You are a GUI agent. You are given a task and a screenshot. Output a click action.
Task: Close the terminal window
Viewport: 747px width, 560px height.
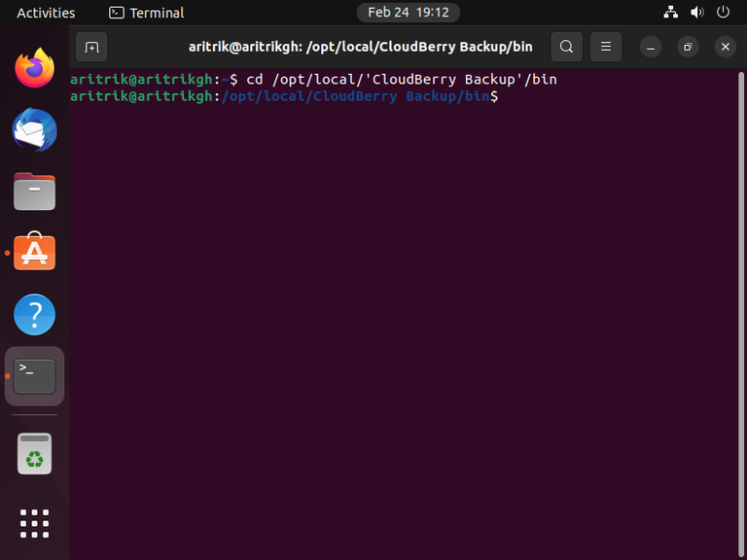pyautogui.click(x=725, y=47)
